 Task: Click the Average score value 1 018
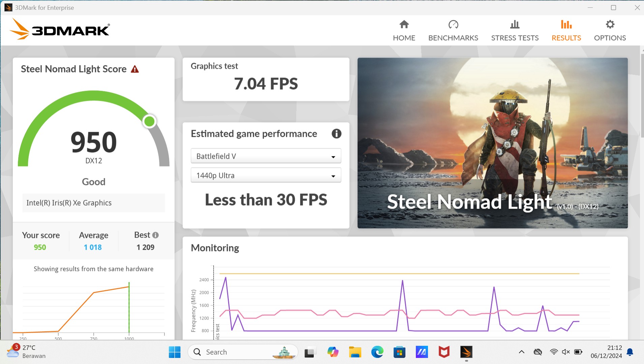click(x=93, y=247)
